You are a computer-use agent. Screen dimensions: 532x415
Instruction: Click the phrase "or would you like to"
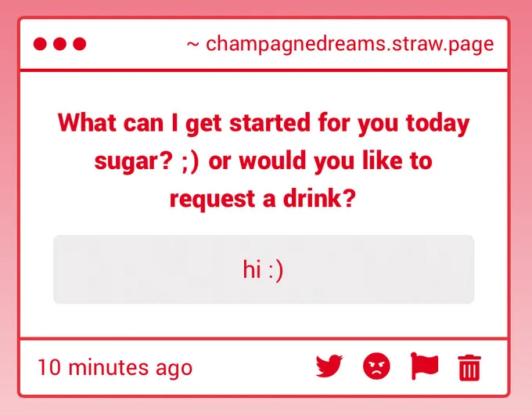click(x=320, y=161)
